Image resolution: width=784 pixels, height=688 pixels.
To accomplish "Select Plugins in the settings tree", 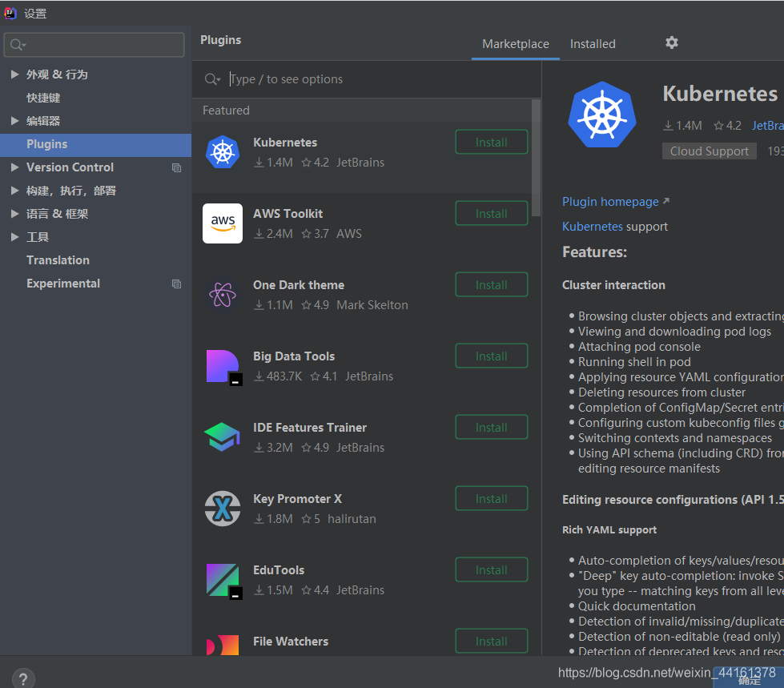I will 95,144.
